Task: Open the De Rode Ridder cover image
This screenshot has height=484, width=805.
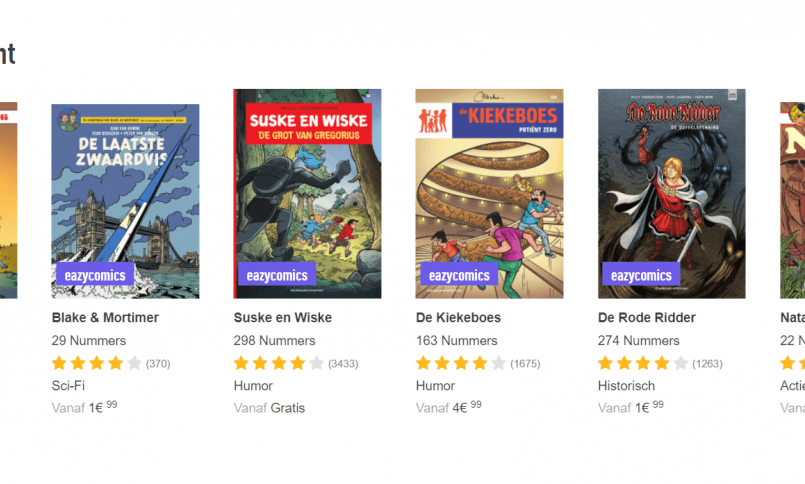Action: (x=672, y=193)
